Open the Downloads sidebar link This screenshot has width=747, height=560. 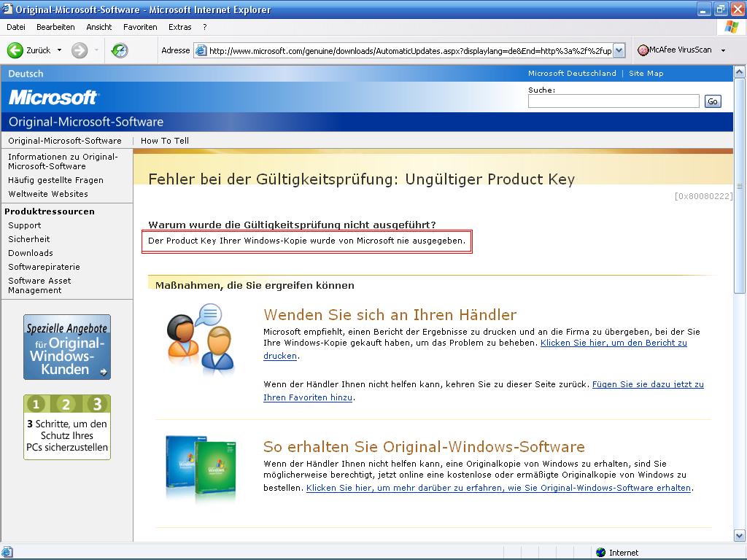click(31, 253)
